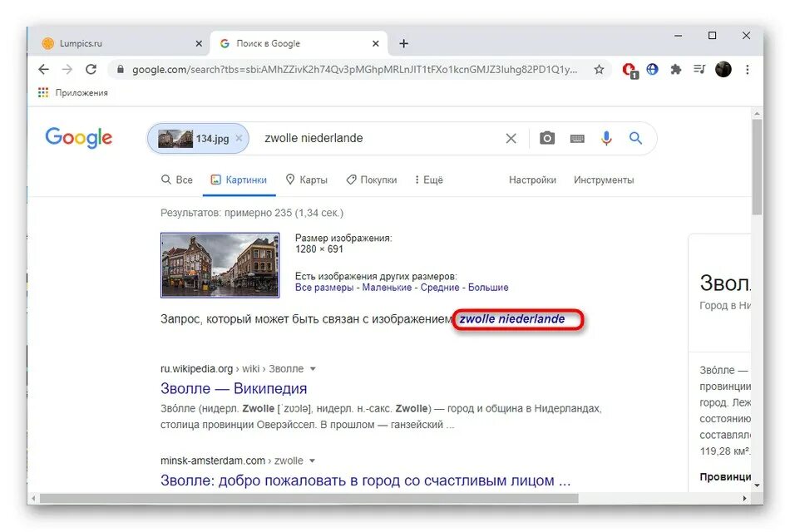Click the Средние size link
Viewport: 790px width, 532px height.
click(440, 288)
